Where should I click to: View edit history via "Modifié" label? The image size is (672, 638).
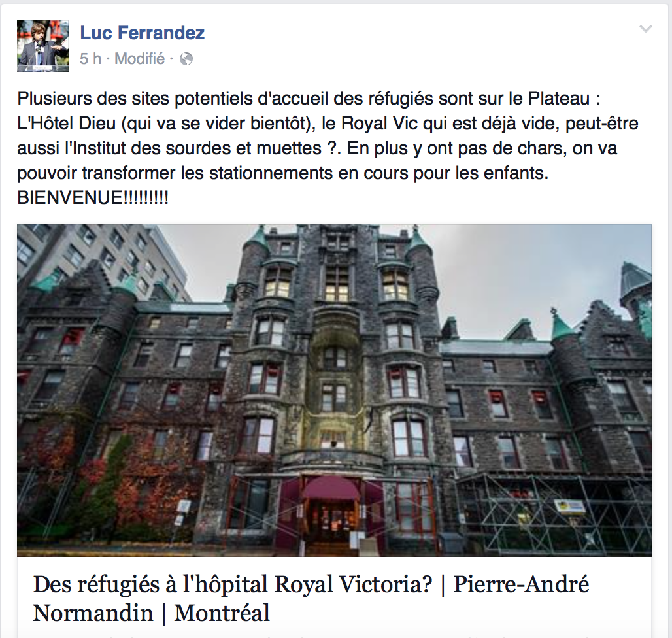(x=140, y=59)
